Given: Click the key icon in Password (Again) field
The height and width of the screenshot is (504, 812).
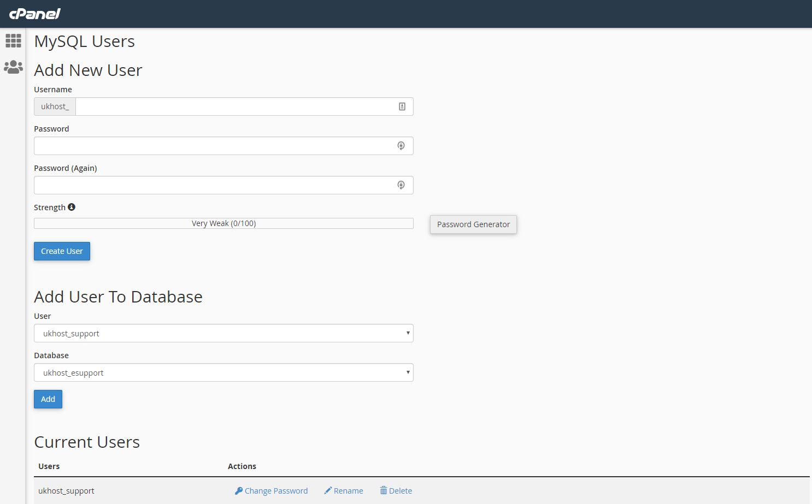Looking at the screenshot, I should pos(401,185).
